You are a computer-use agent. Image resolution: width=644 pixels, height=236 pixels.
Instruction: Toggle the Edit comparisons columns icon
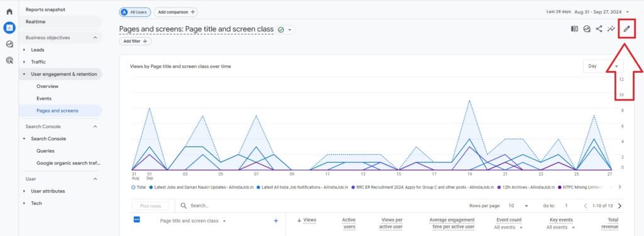point(575,29)
